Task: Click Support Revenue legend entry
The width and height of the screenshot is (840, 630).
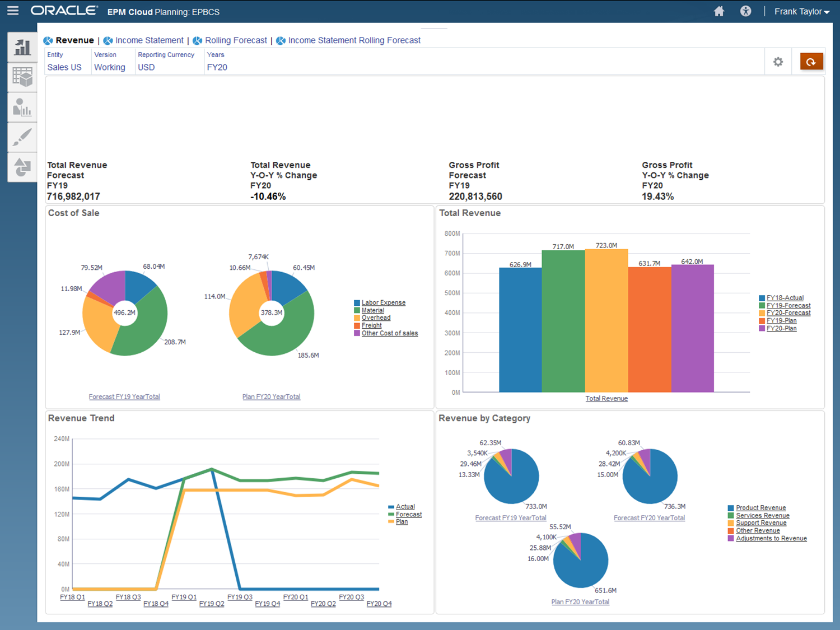Action: pyautogui.click(x=761, y=523)
